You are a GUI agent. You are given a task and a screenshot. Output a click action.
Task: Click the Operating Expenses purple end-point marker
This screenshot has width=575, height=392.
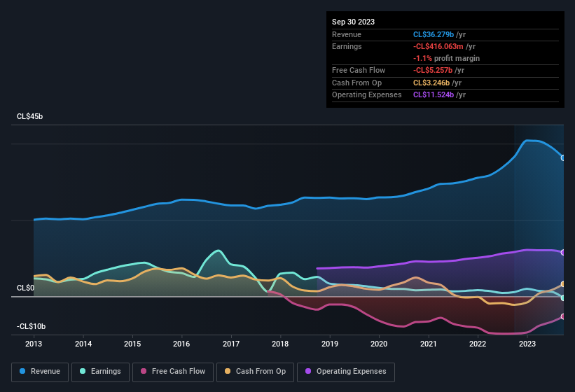point(563,253)
